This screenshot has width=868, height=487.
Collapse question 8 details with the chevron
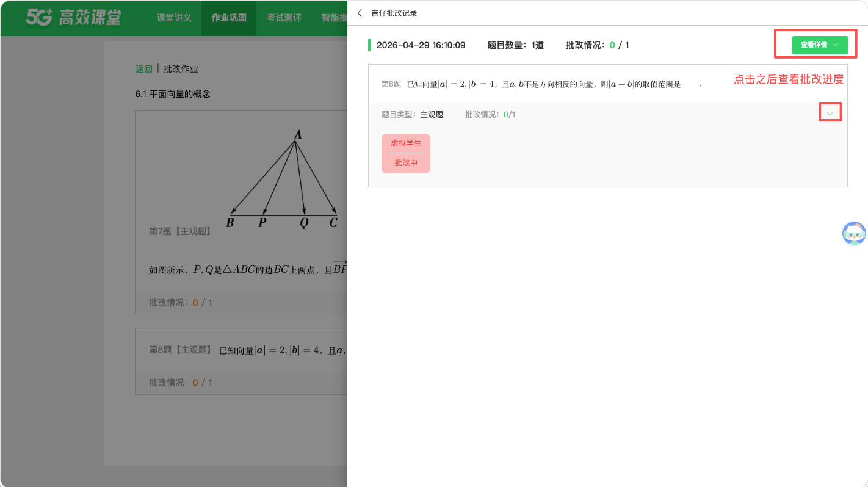point(830,113)
